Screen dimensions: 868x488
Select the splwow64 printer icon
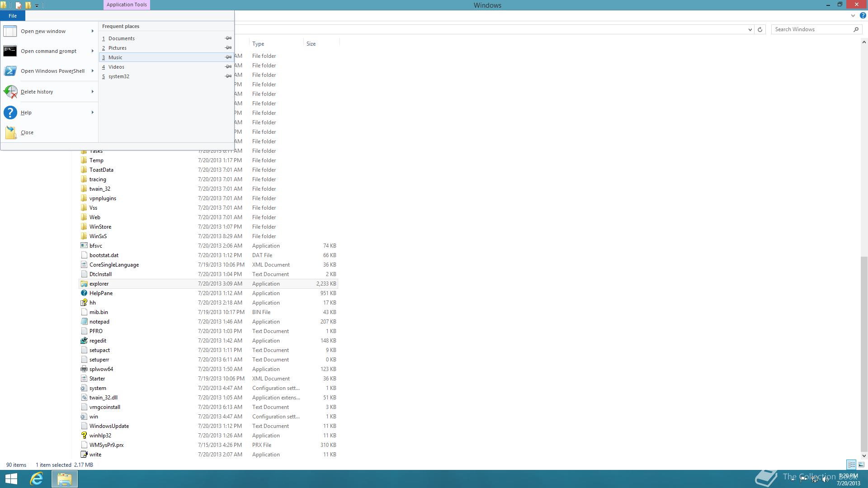click(x=84, y=369)
